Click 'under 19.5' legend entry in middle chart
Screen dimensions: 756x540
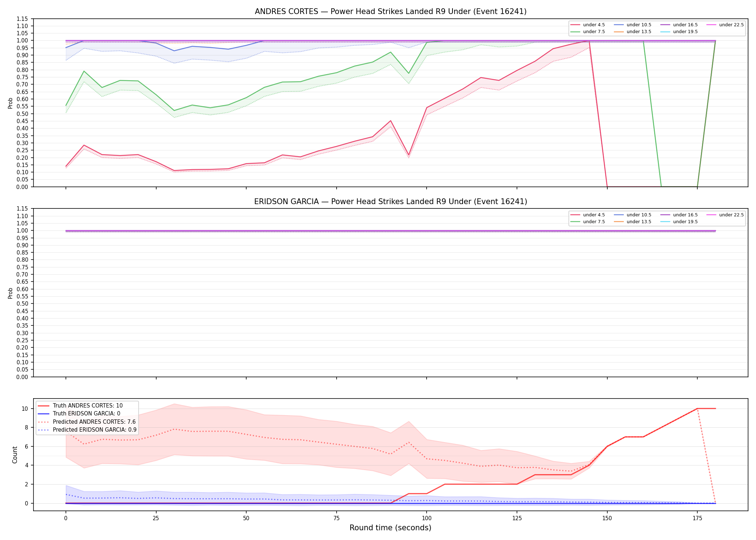coord(679,222)
